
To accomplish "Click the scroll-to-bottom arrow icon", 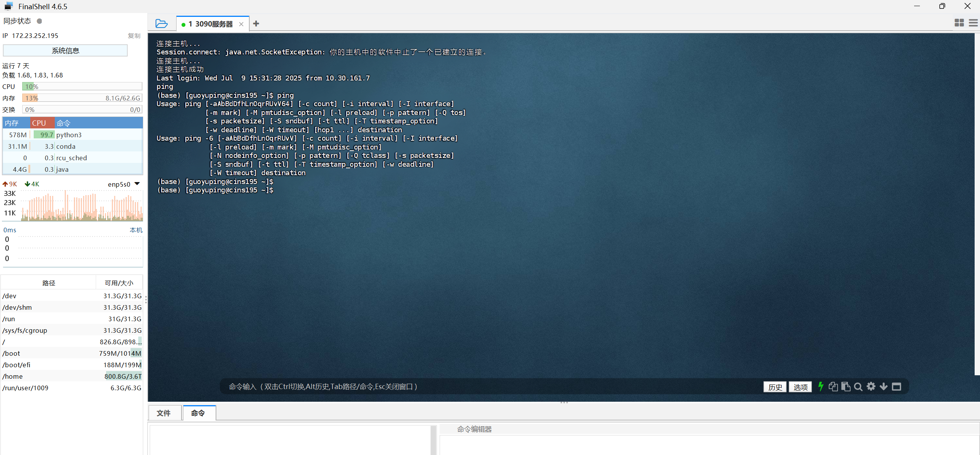I will click(883, 386).
